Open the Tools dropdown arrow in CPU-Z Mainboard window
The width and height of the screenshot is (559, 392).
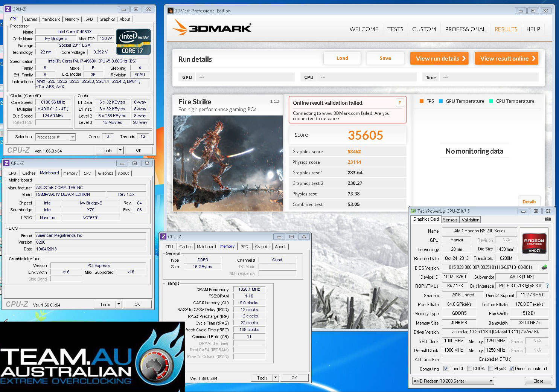click(x=119, y=304)
